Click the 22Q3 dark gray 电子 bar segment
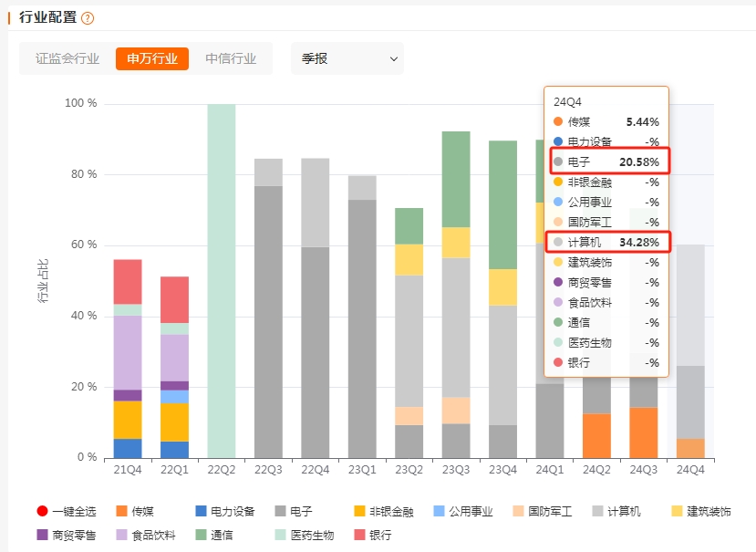Screen dimensions: 756x552 click(x=268, y=322)
